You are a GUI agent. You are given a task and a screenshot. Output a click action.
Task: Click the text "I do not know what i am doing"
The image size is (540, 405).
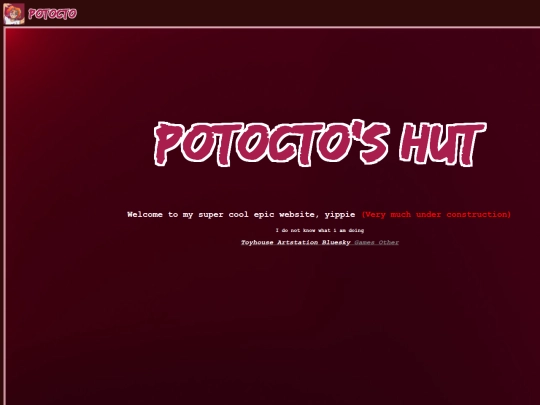point(320,230)
